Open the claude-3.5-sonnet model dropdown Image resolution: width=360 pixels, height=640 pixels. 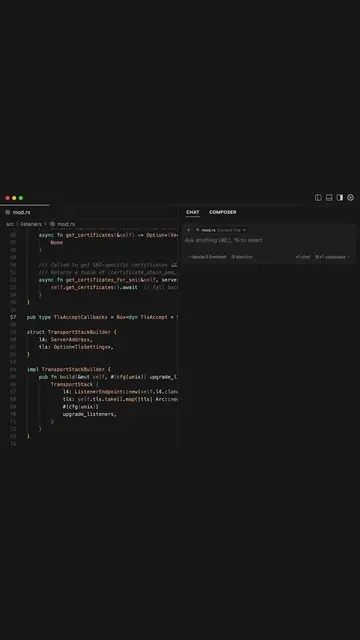tap(207, 257)
